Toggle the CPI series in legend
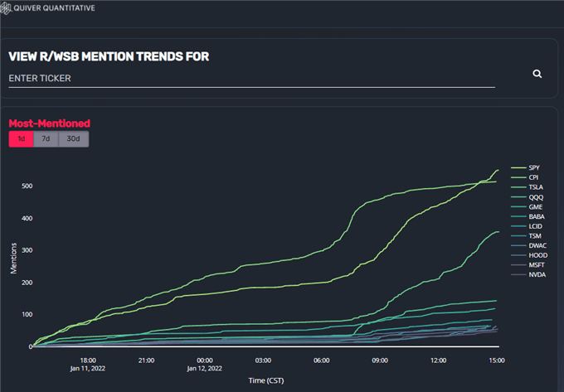Screen dimensions: 564x392 click(x=525, y=177)
